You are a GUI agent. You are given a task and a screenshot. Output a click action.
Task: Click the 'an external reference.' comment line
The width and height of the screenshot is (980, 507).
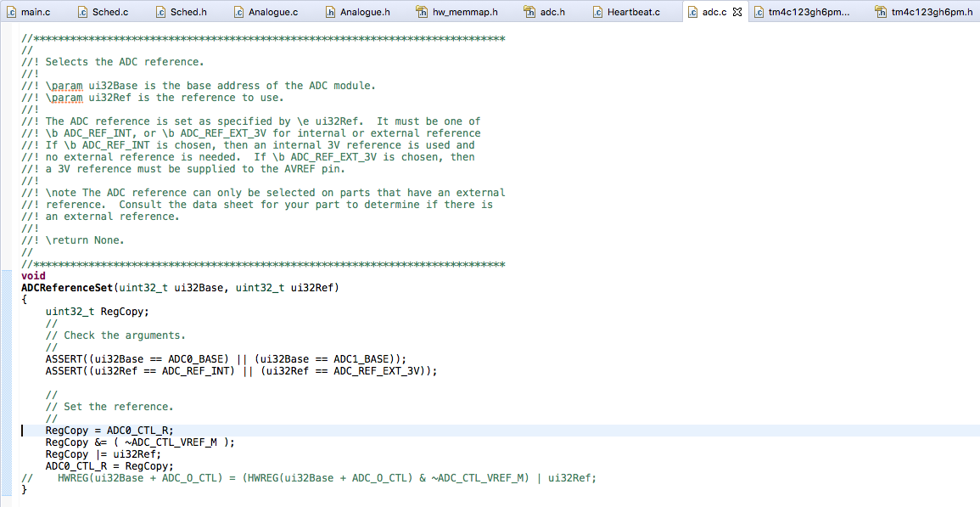[100, 217]
